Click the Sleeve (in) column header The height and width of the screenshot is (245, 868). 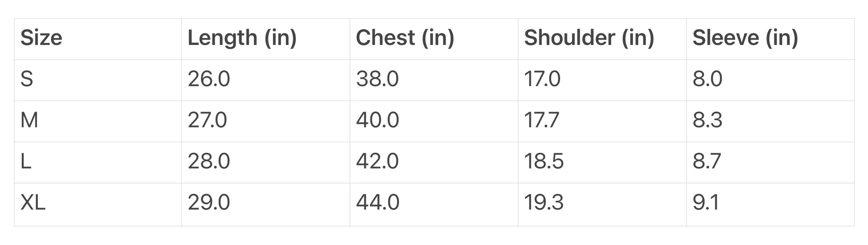745,38
